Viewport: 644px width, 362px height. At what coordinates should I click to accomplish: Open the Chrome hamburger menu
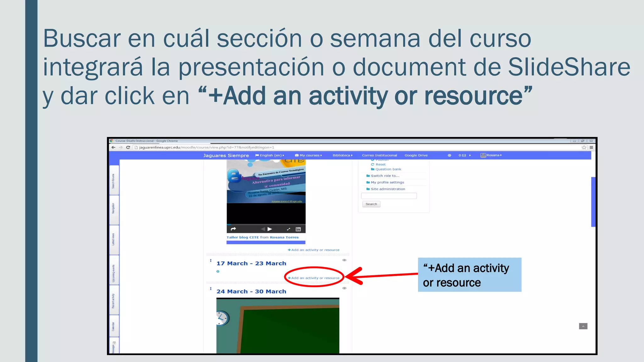click(x=591, y=147)
